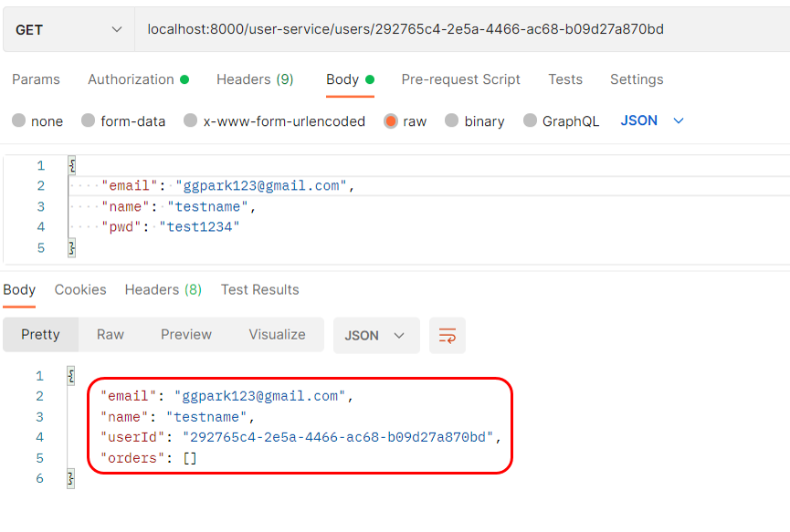Open the response Cookies tab

[80, 290]
